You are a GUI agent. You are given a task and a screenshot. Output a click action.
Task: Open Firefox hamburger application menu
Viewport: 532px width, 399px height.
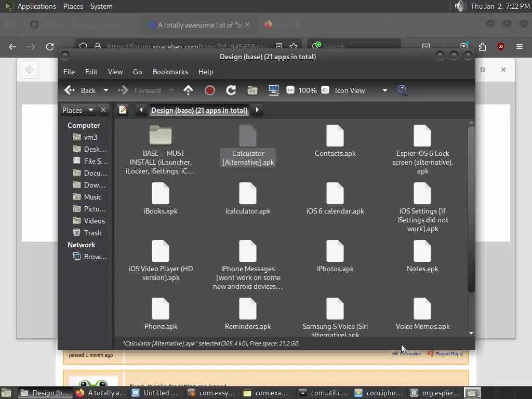[x=520, y=46]
